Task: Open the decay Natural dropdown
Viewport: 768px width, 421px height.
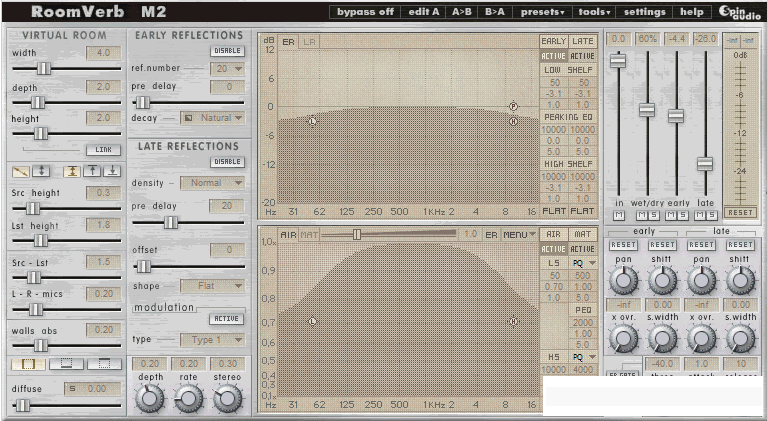Action: click(213, 118)
